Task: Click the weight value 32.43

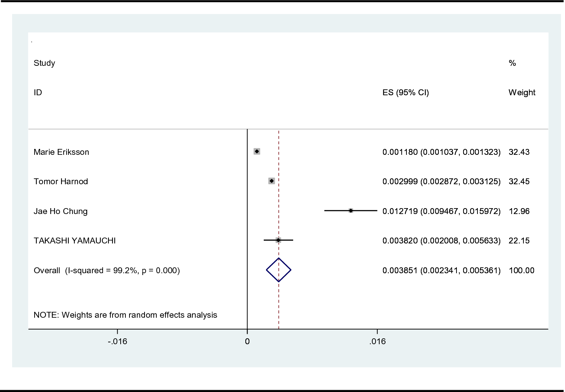Action: 519,152
